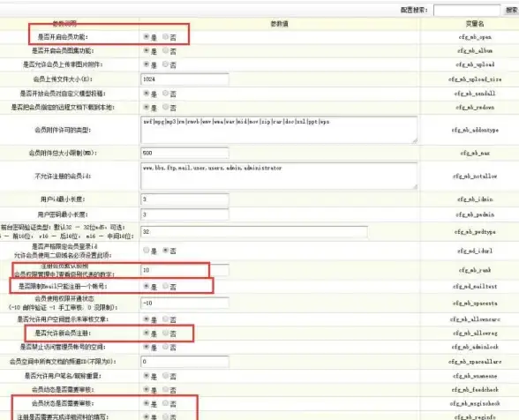Click the variable name cfg_mb_rank
The height and width of the screenshot is (420, 519).
(475, 270)
